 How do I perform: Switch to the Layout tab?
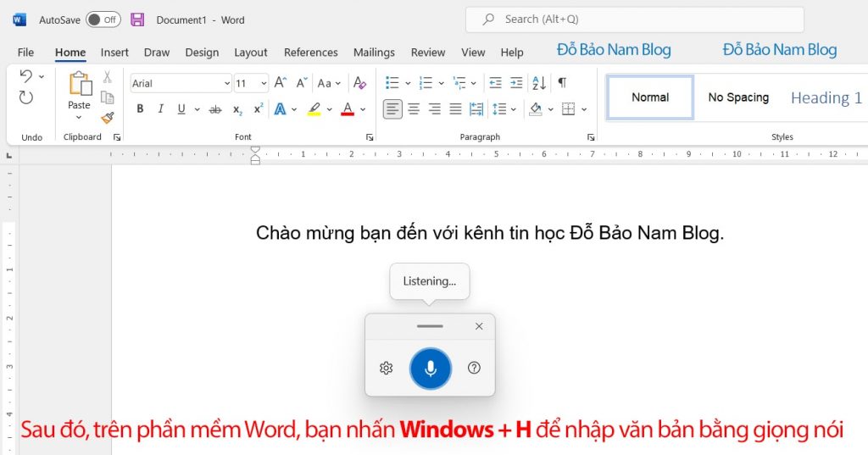tap(251, 53)
